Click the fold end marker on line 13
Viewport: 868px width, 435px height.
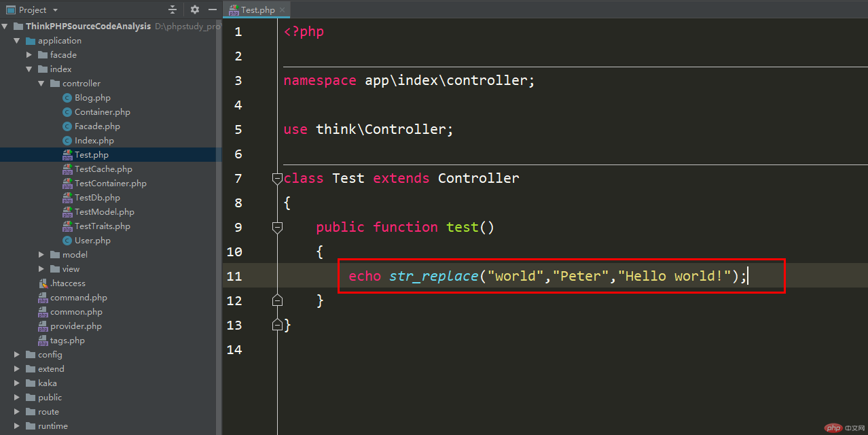click(277, 325)
